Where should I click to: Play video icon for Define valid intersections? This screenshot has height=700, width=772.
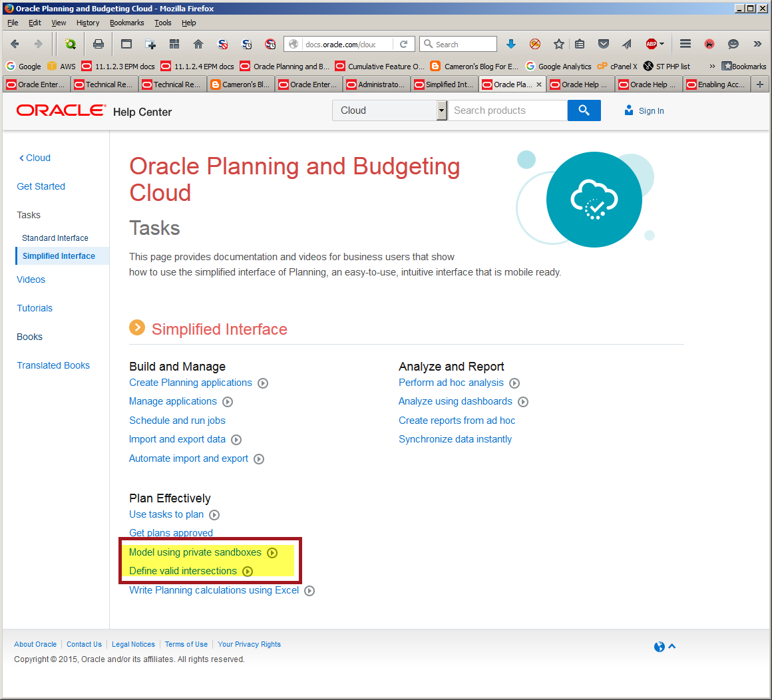[x=248, y=571]
